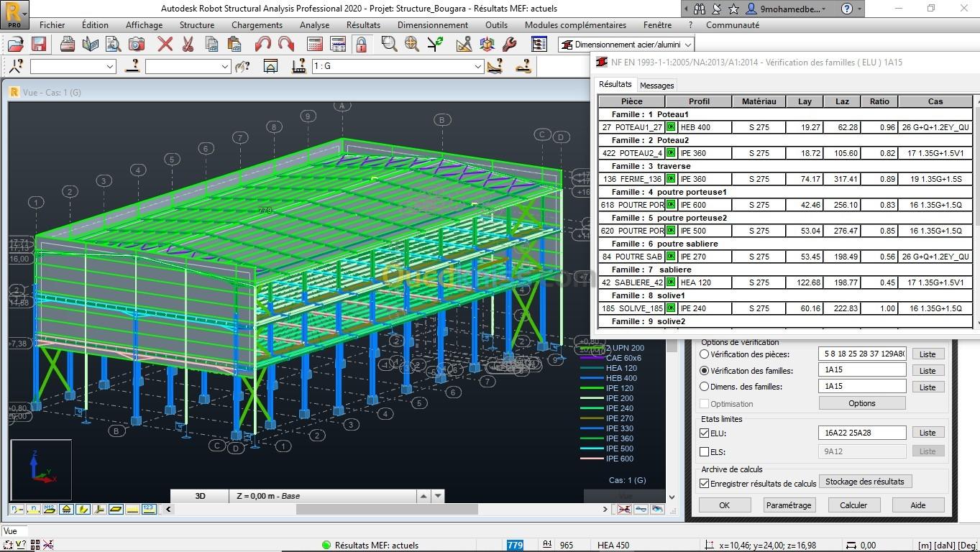Click the Aide button

pos(918,505)
